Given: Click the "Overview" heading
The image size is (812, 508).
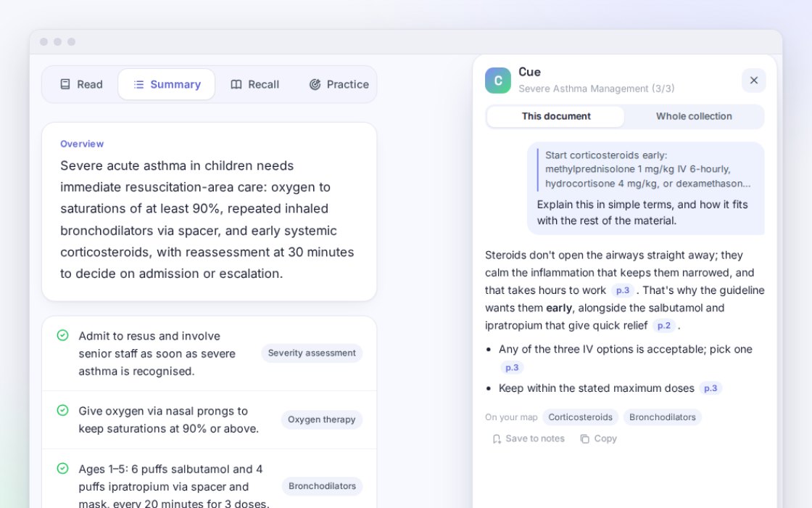Looking at the screenshot, I should [82, 144].
